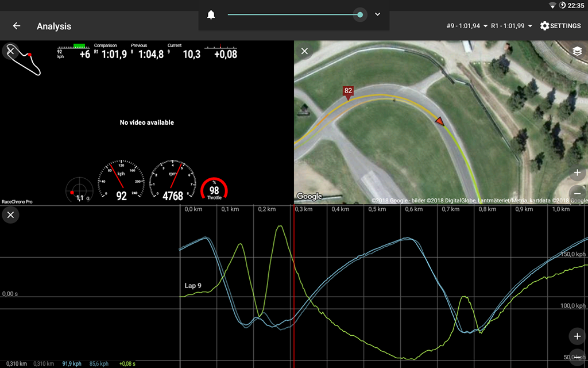Open the R1 - 1:01,99 comparison dropdown
The image size is (588, 368).
tap(511, 26)
